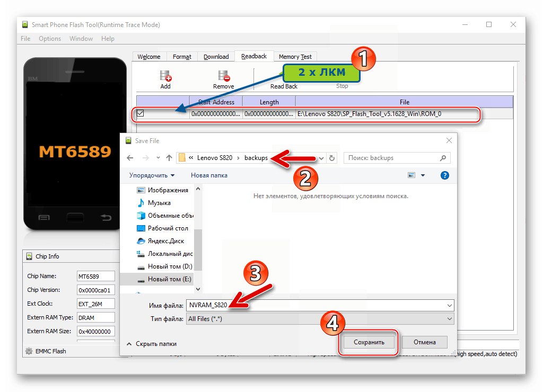Image resolution: width=543 pixels, height=392 pixels.
Task: Click the back arrow in Save File dialog
Action: [130, 157]
